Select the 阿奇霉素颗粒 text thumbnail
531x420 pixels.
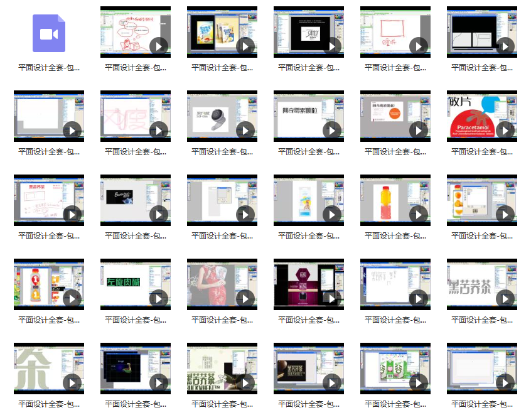click(308, 116)
